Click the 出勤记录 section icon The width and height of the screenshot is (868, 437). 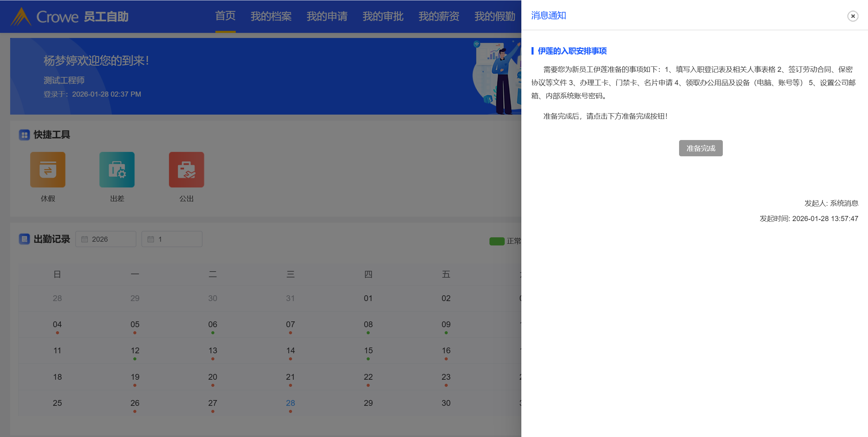click(24, 239)
